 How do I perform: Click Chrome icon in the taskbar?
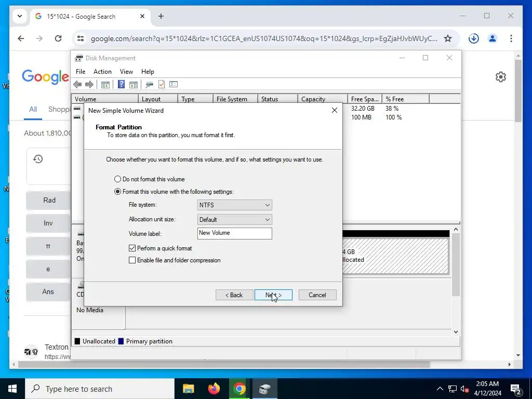(x=239, y=389)
